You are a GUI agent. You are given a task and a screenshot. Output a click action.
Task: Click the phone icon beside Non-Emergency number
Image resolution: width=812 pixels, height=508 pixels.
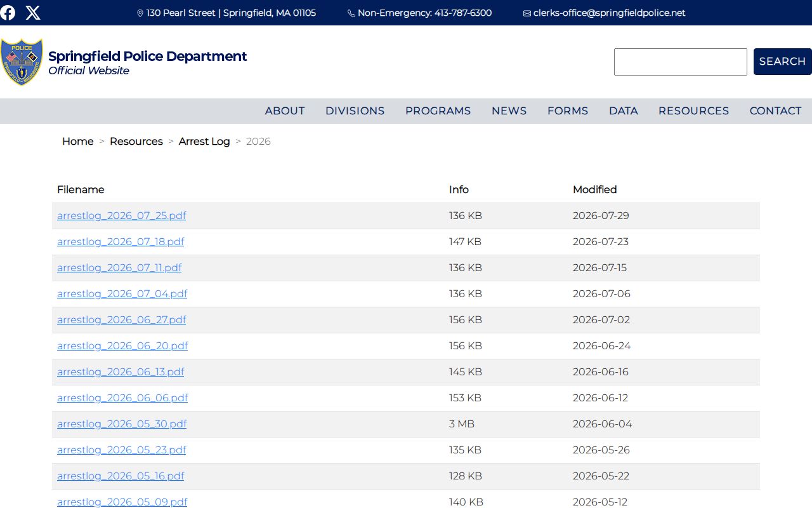[351, 13]
